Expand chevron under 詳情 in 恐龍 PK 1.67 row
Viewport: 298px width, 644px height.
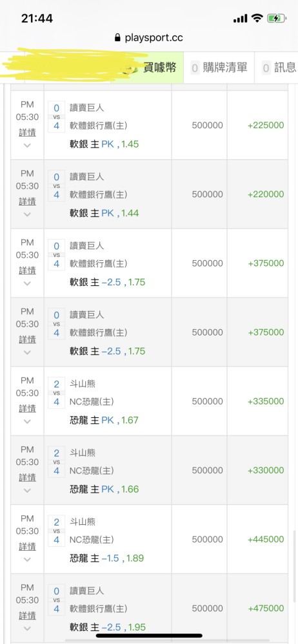27,421
